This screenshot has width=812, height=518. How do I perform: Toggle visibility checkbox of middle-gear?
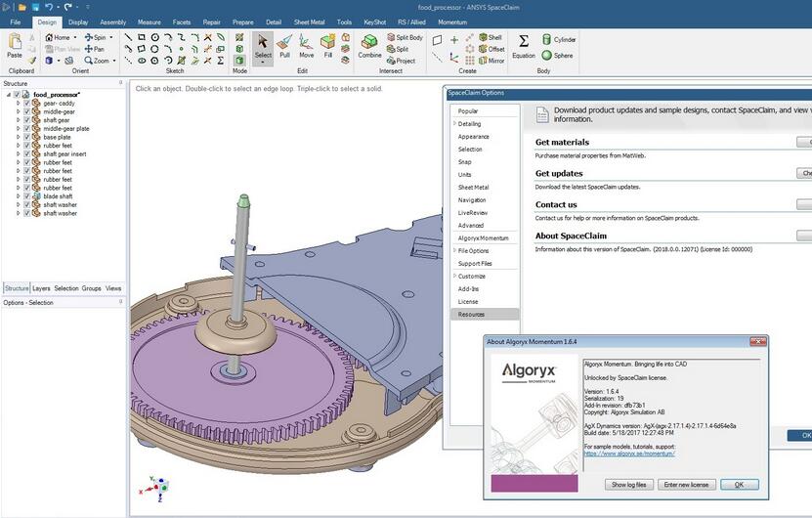[x=27, y=111]
